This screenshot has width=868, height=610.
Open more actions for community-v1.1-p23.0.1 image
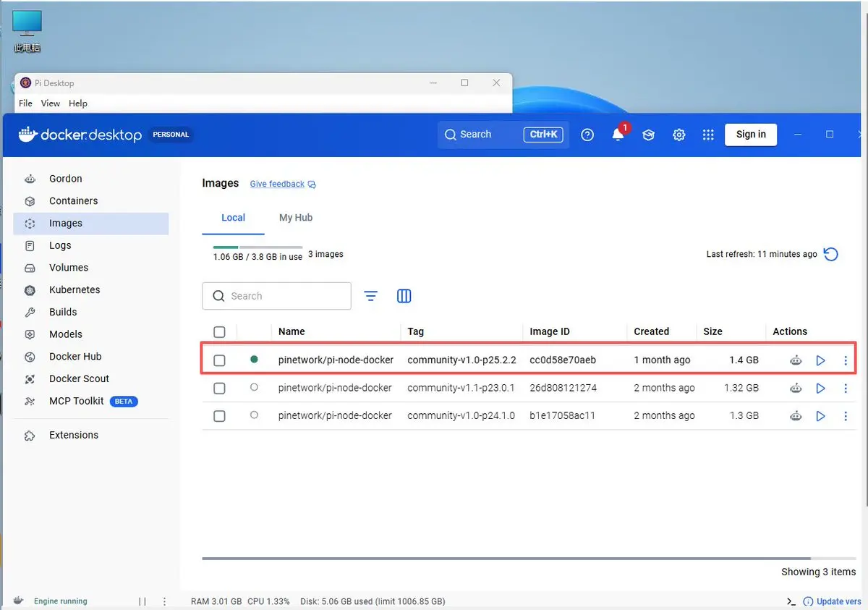coord(846,389)
